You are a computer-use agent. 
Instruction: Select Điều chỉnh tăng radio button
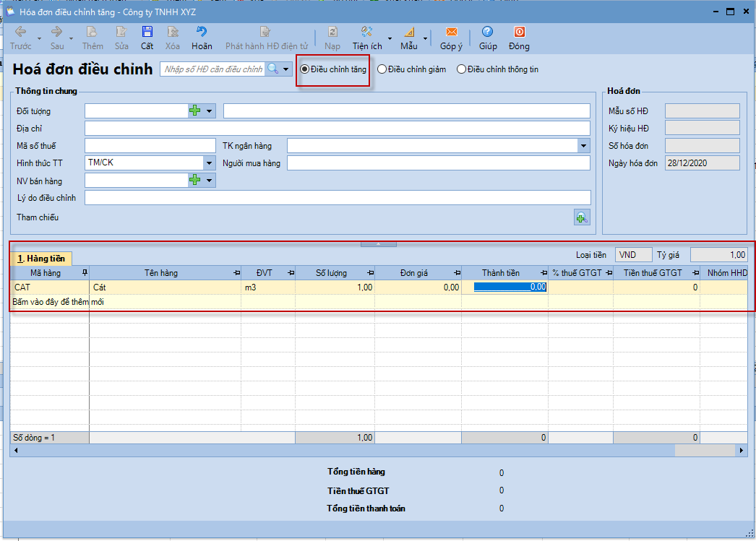click(305, 69)
